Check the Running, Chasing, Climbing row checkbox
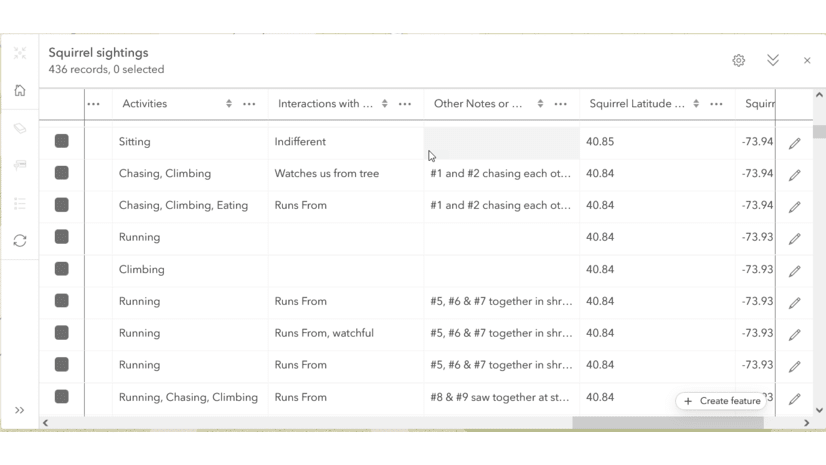 (x=62, y=397)
